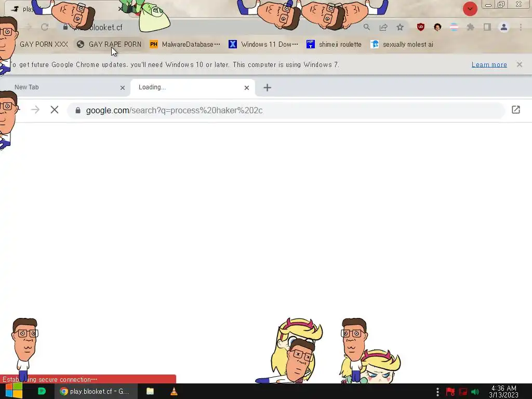Stop loading the Google search page
532x399 pixels.
click(x=54, y=110)
